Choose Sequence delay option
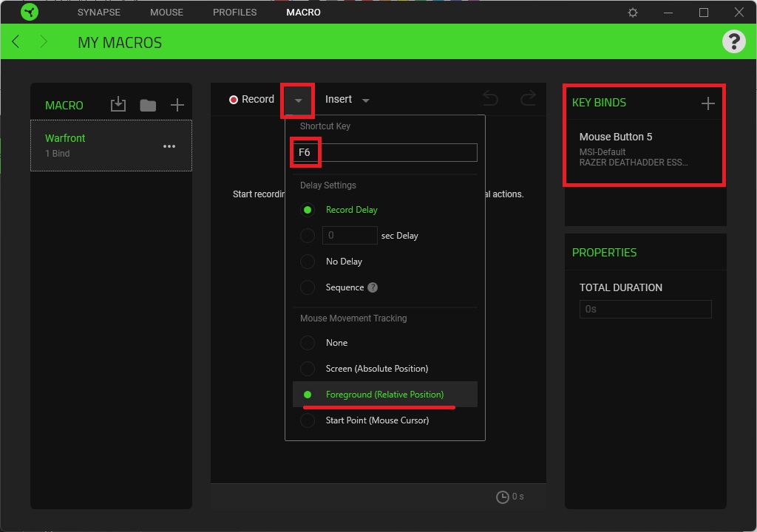 [x=308, y=287]
